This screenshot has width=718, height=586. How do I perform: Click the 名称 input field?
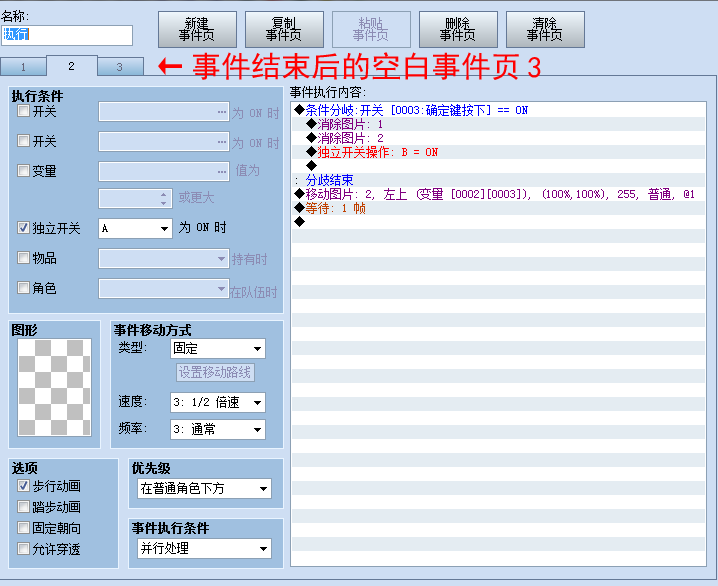click(x=67, y=35)
